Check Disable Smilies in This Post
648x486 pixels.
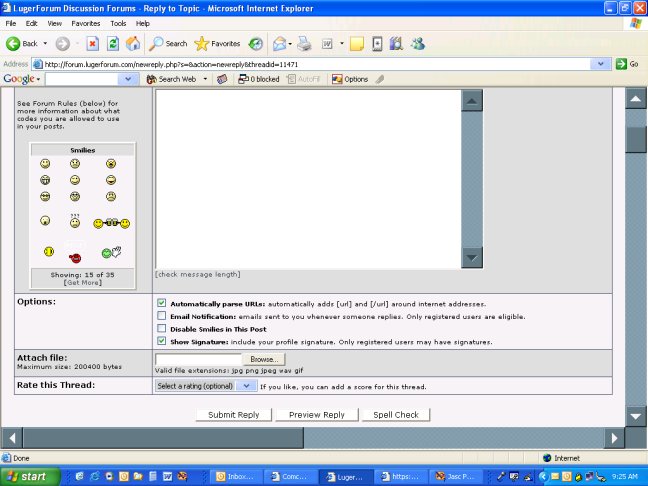pyautogui.click(x=162, y=328)
